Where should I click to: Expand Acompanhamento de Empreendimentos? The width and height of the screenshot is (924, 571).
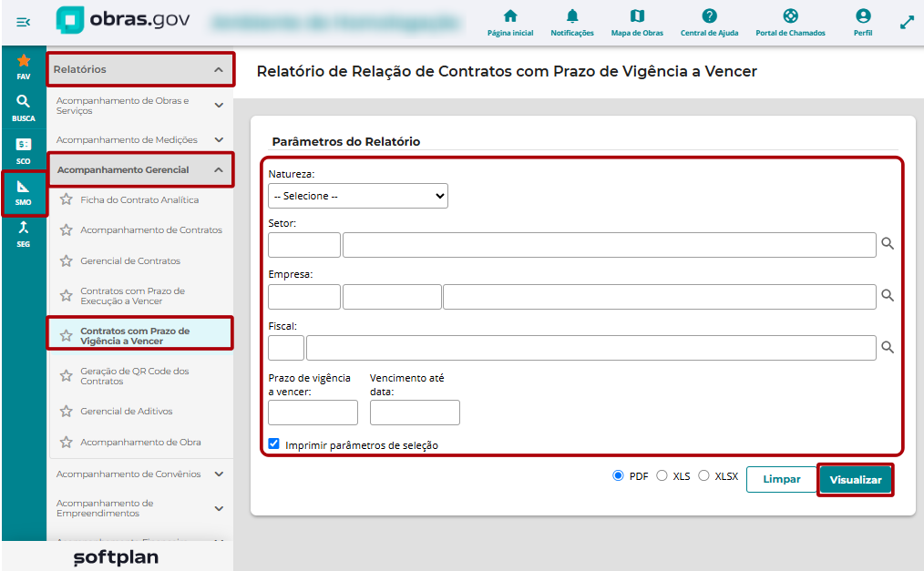coord(140,508)
